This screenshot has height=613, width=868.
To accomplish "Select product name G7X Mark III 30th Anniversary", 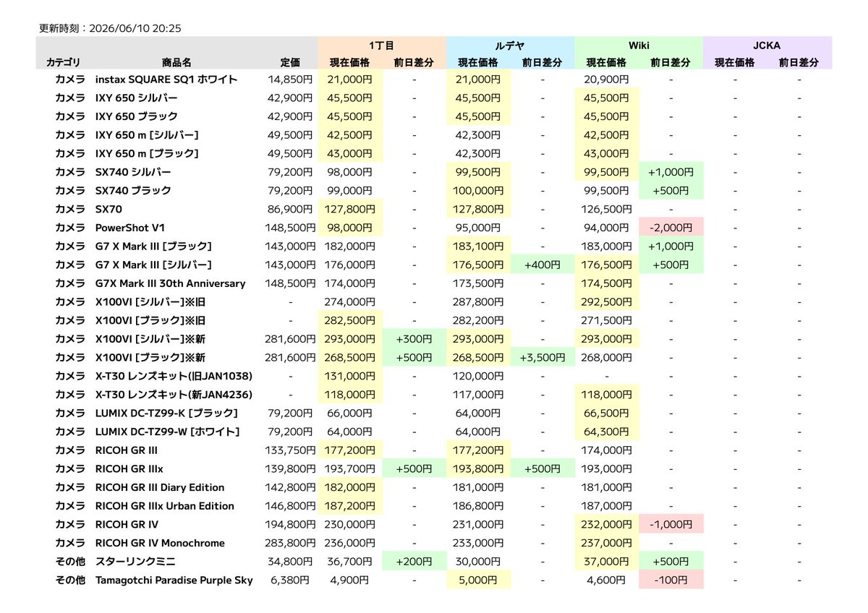I will (171, 283).
